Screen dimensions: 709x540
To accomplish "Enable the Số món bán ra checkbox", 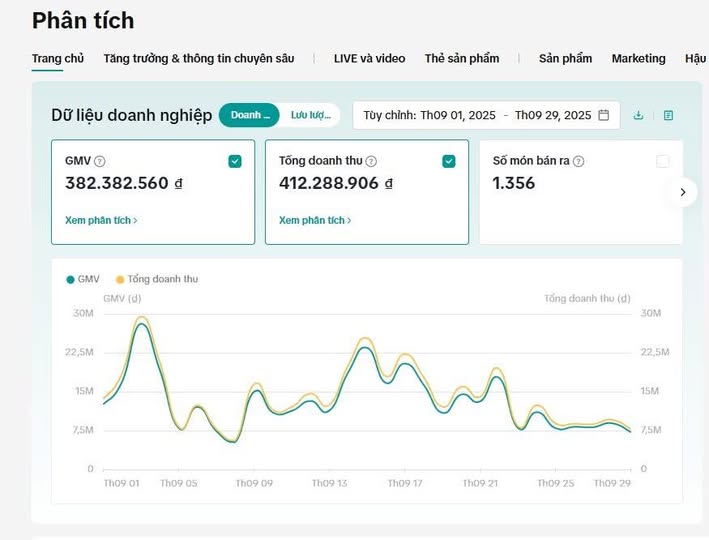I will click(662, 161).
